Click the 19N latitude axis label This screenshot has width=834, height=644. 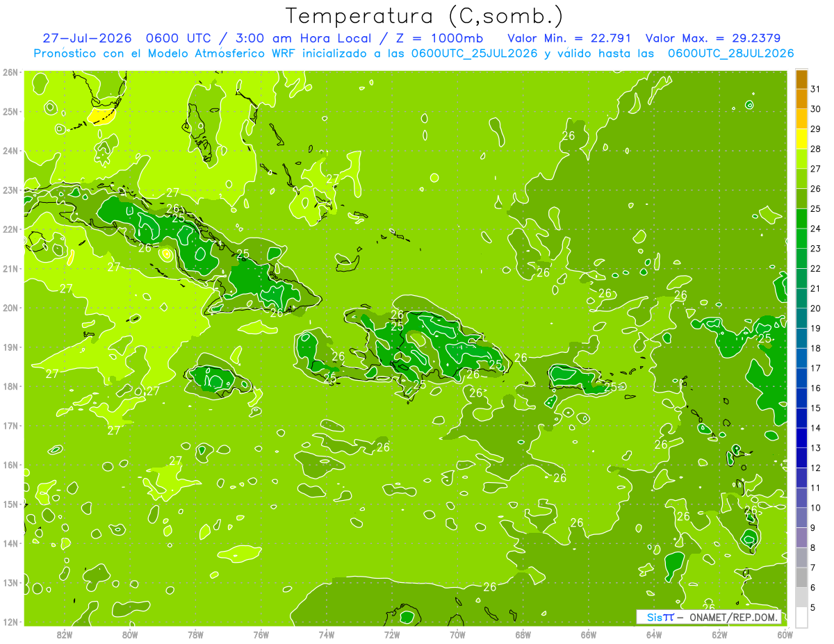click(11, 347)
